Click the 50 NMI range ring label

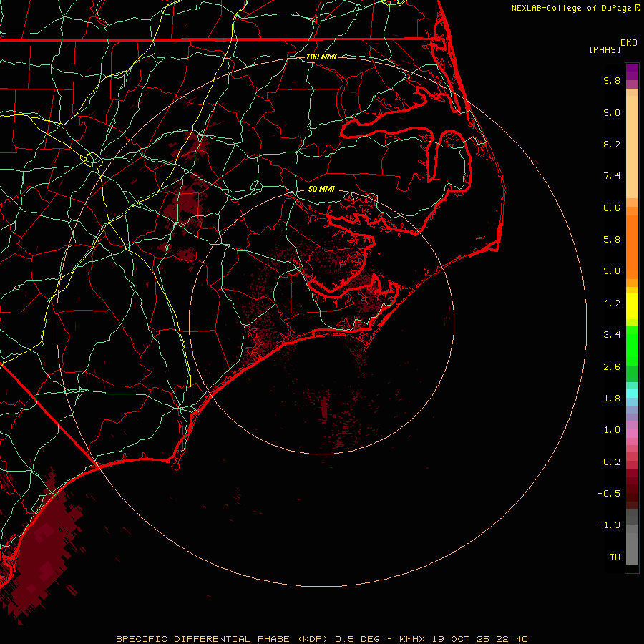coord(321,189)
